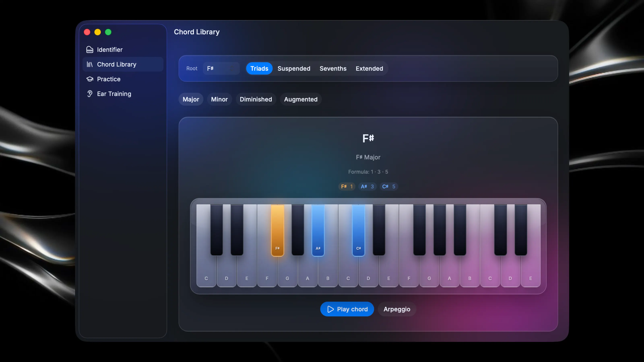Select the Major chord quality chip
This screenshot has width=644, height=362.
click(191, 99)
